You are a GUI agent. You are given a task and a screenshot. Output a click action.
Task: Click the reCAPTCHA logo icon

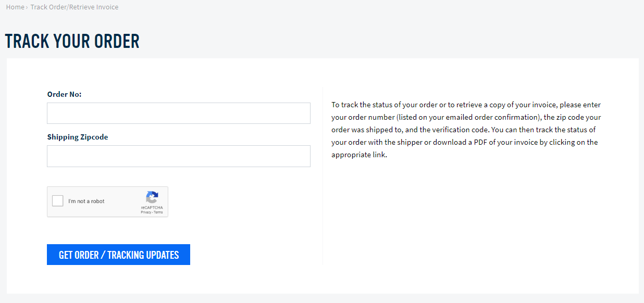click(x=152, y=197)
